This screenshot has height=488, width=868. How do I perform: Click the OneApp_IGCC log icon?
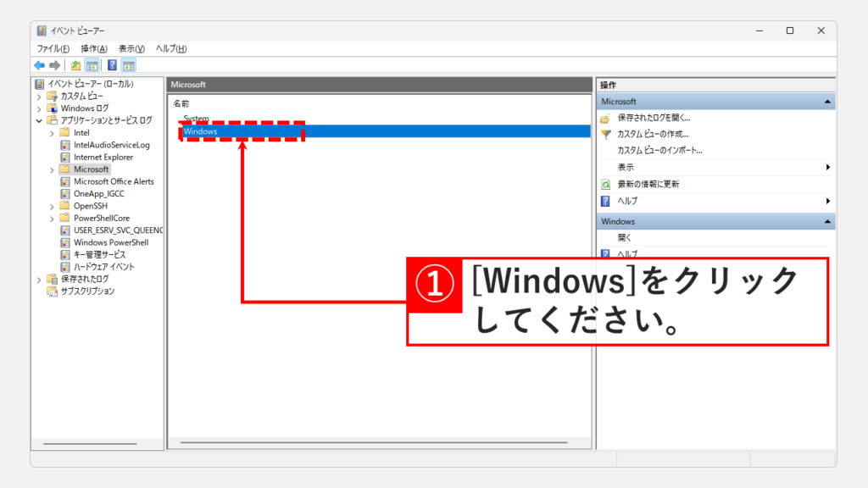coord(64,194)
